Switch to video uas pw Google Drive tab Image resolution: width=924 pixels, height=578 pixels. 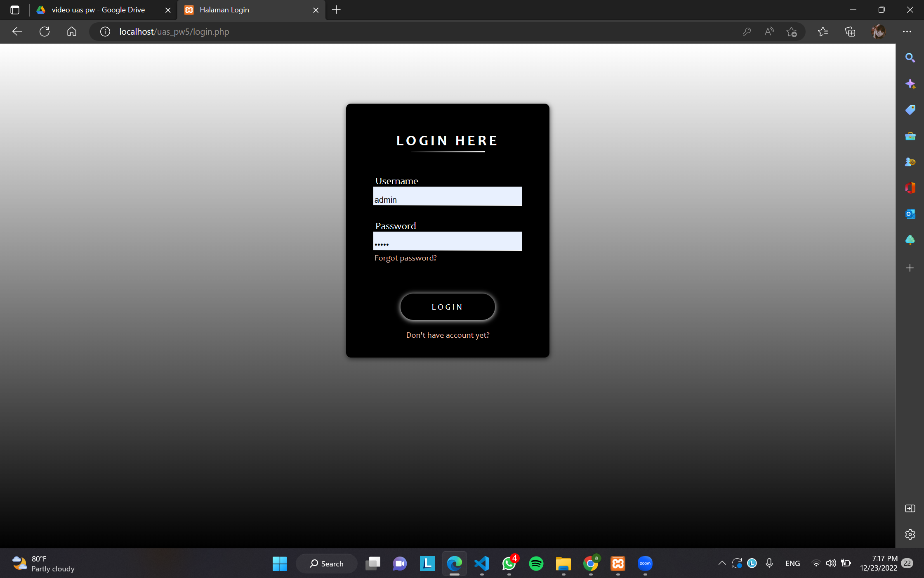pos(98,10)
